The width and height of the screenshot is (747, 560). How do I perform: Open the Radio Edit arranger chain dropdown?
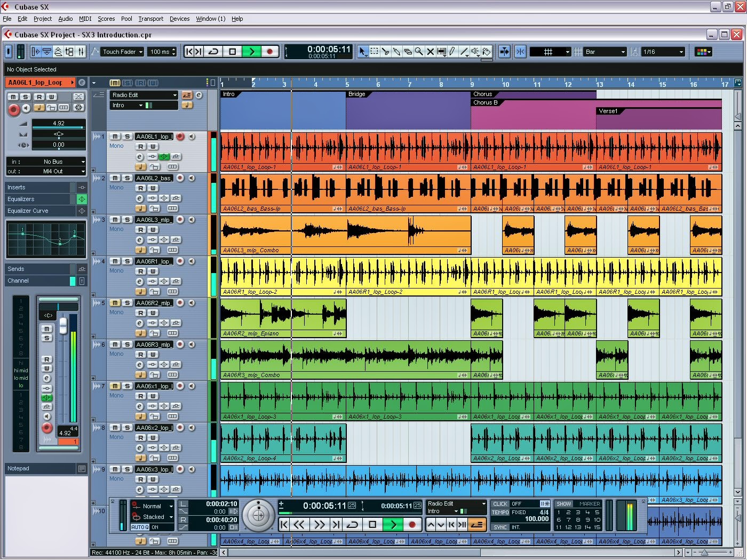[143, 95]
